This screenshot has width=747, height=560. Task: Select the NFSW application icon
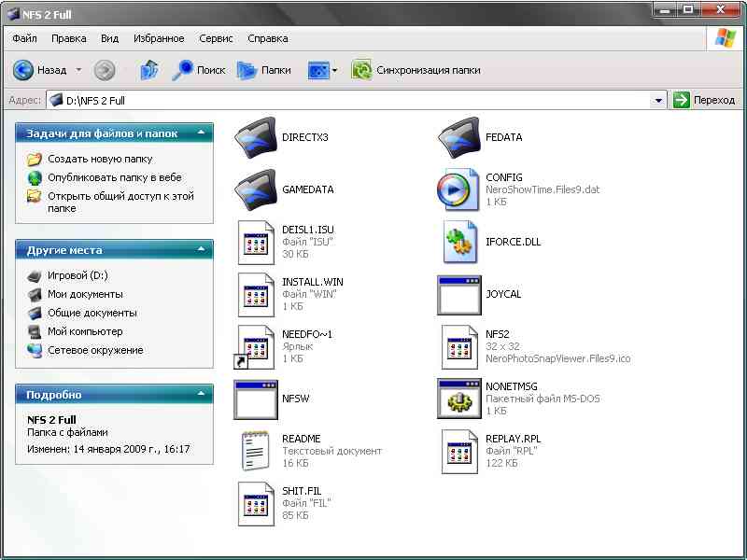click(x=255, y=400)
